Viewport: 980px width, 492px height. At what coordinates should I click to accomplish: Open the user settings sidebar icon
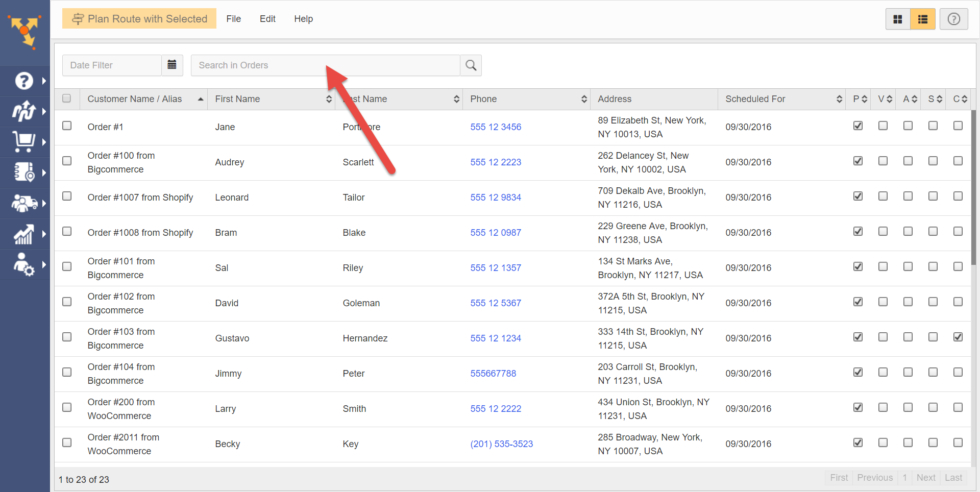[24, 264]
